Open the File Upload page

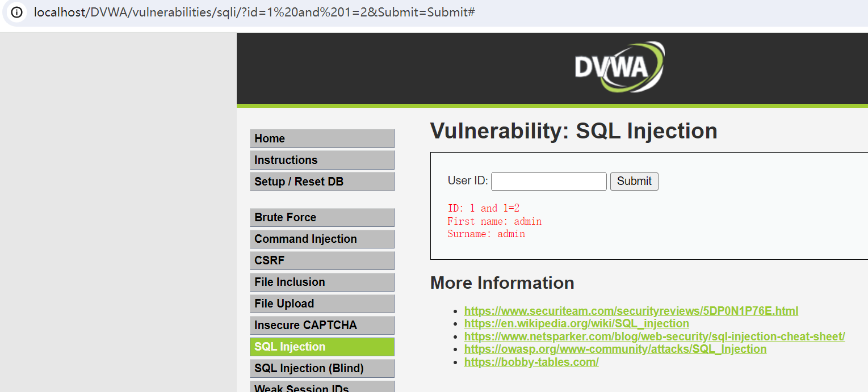(322, 304)
